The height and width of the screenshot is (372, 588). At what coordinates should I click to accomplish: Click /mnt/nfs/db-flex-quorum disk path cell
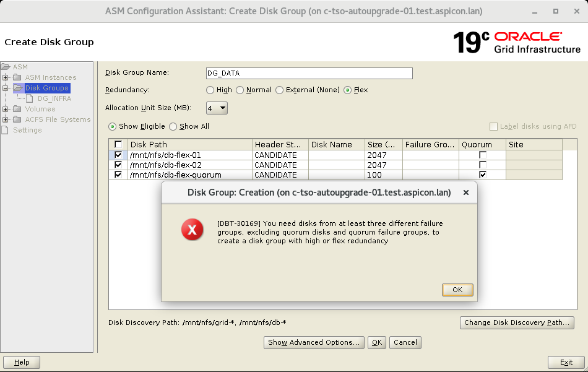pos(190,175)
